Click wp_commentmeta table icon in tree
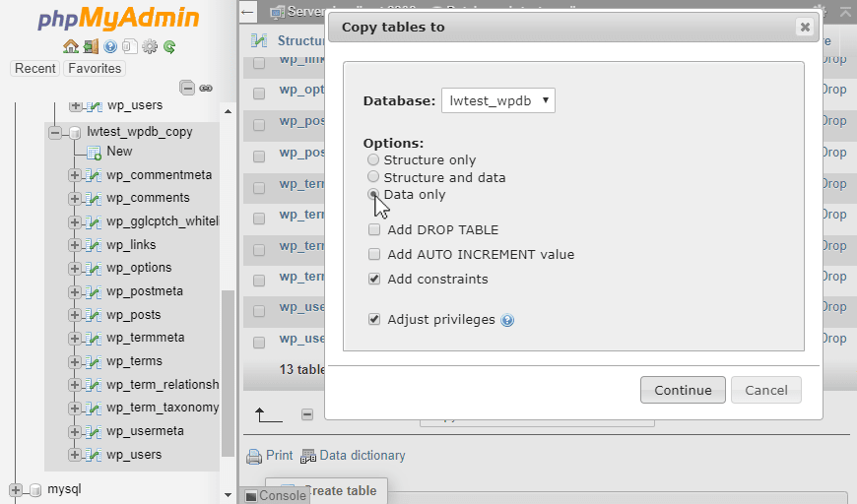Screen dimensions: 857x504 [94, 175]
